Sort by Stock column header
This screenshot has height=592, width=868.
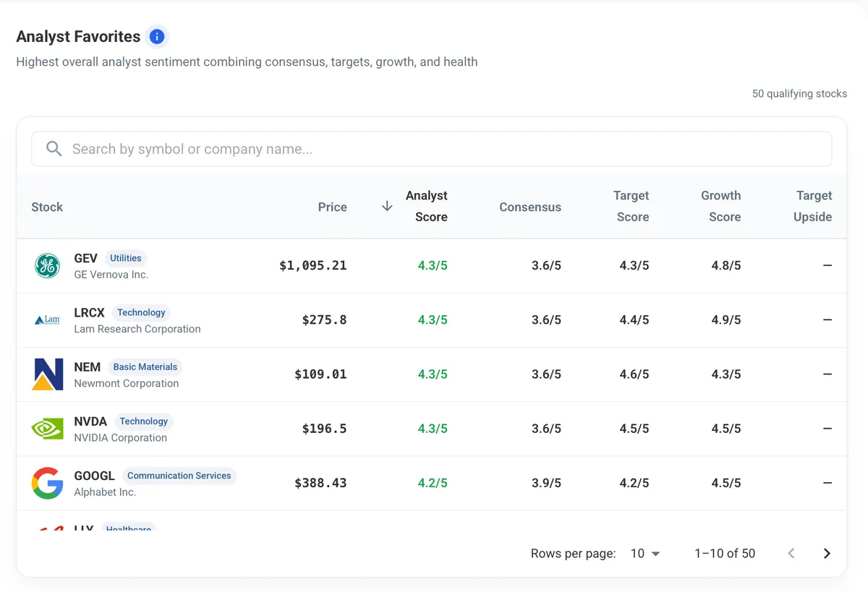pos(47,207)
